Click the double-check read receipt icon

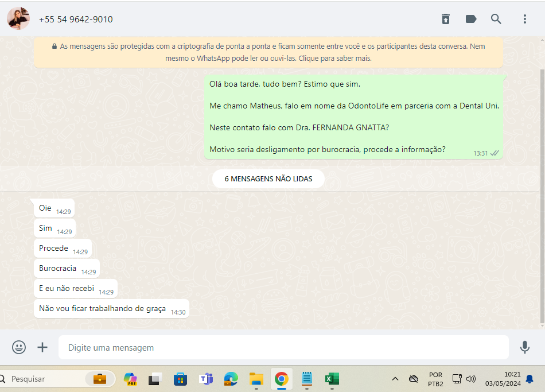coord(495,153)
